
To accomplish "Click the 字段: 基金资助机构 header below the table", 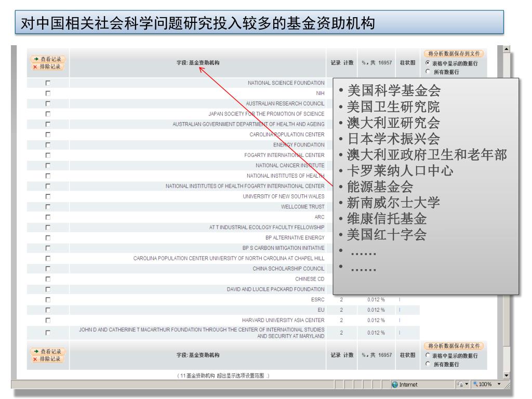I will click(198, 355).
